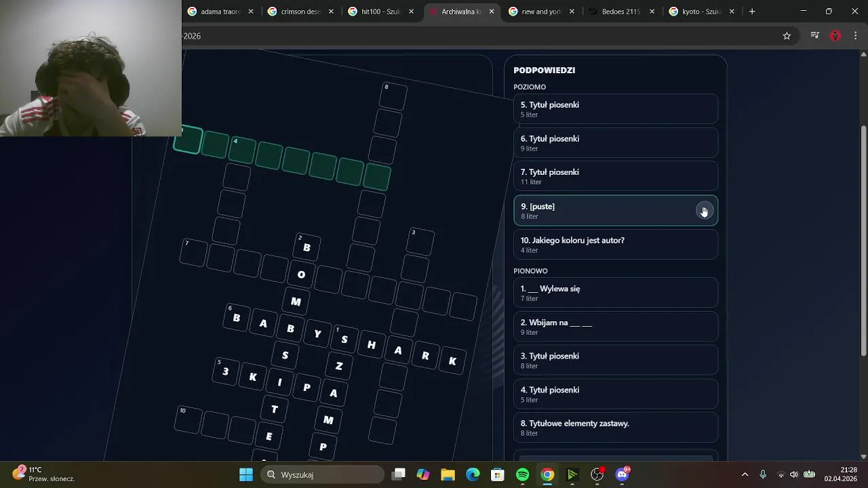Open Spotify from the taskbar
868x488 pixels.
(522, 474)
